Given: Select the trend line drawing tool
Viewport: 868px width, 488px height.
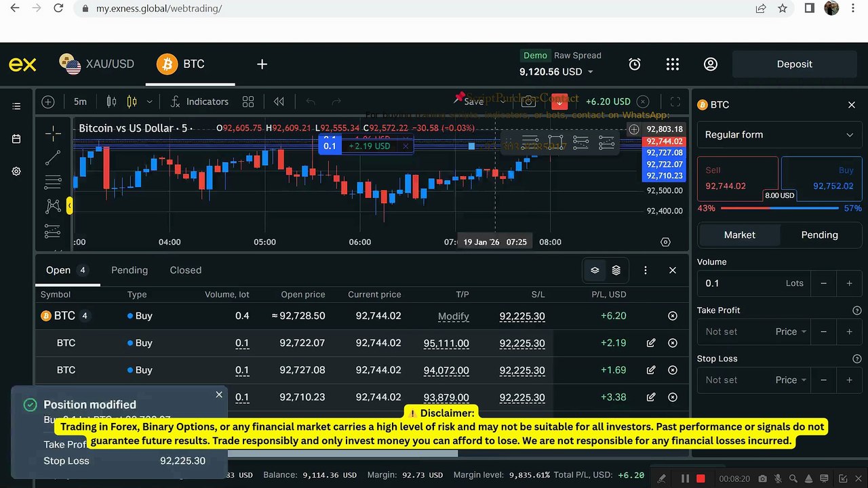Looking at the screenshot, I should click(53, 158).
